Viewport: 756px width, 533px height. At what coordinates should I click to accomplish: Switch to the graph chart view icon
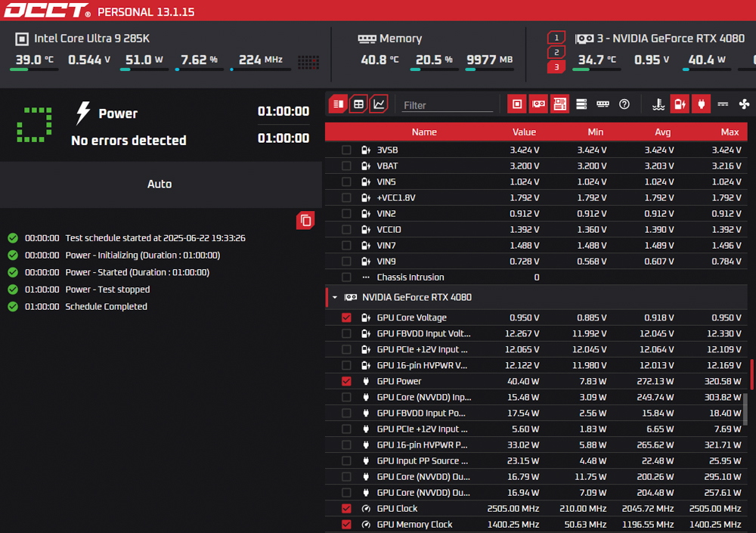[x=379, y=104]
